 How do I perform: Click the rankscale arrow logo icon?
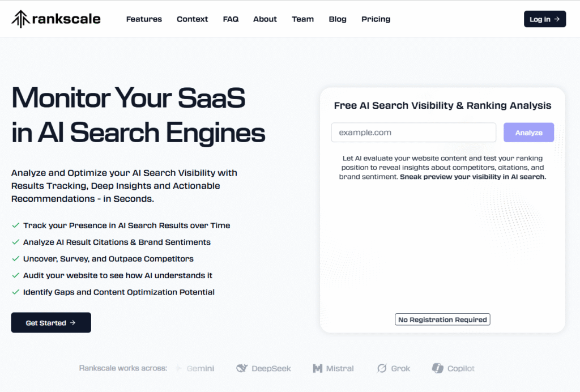click(20, 19)
